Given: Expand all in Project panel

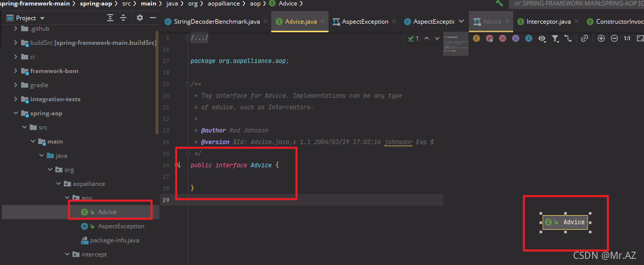Looking at the screenshot, I should coord(110,18).
